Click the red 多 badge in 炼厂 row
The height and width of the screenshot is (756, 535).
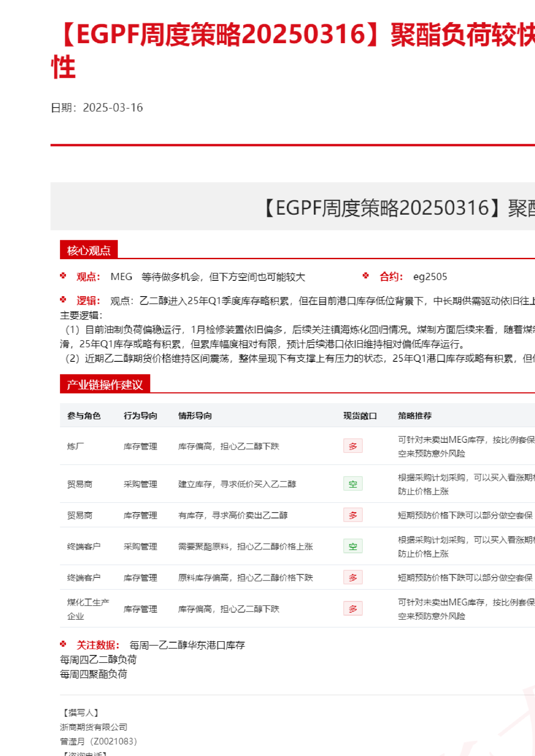(353, 446)
